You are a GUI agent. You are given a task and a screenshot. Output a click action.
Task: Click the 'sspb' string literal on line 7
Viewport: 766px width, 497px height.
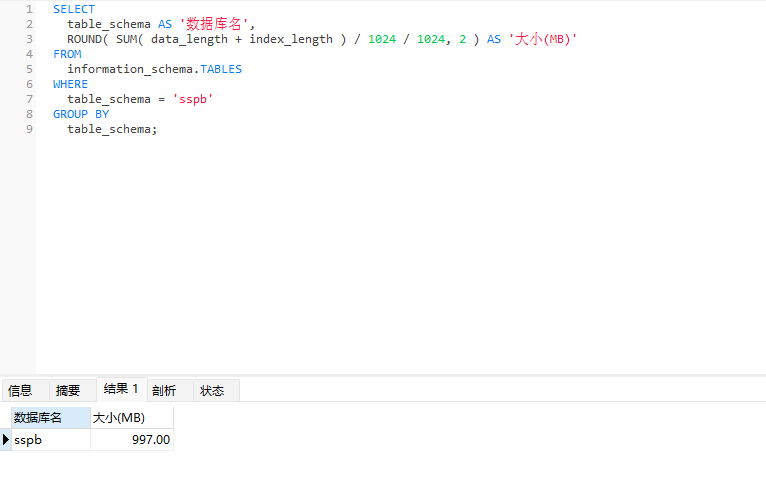pos(193,99)
